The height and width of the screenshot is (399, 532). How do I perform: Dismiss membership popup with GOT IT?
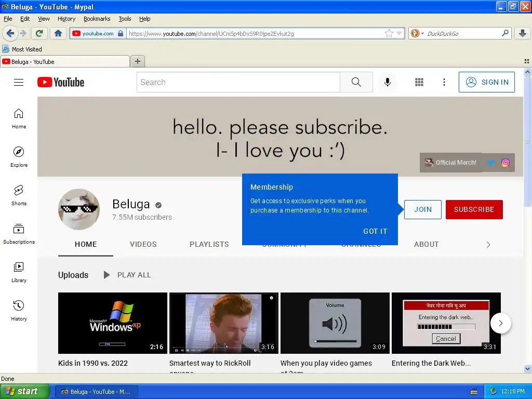tap(375, 231)
